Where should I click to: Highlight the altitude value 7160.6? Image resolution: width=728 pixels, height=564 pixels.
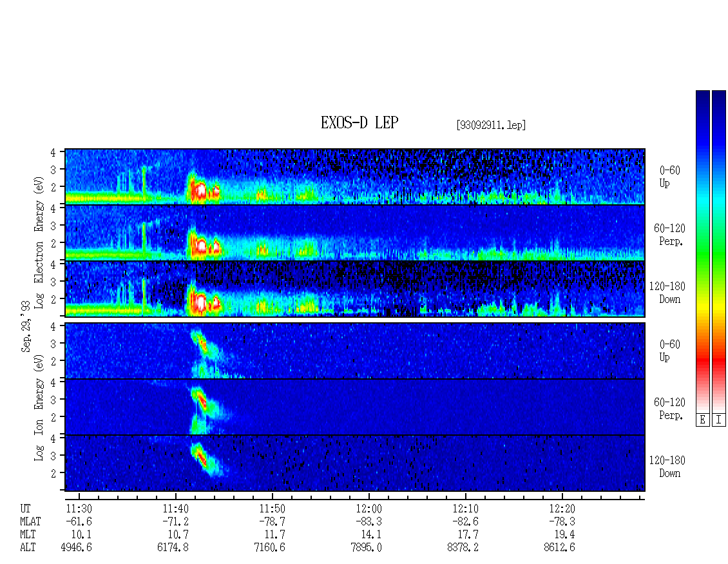tap(269, 548)
